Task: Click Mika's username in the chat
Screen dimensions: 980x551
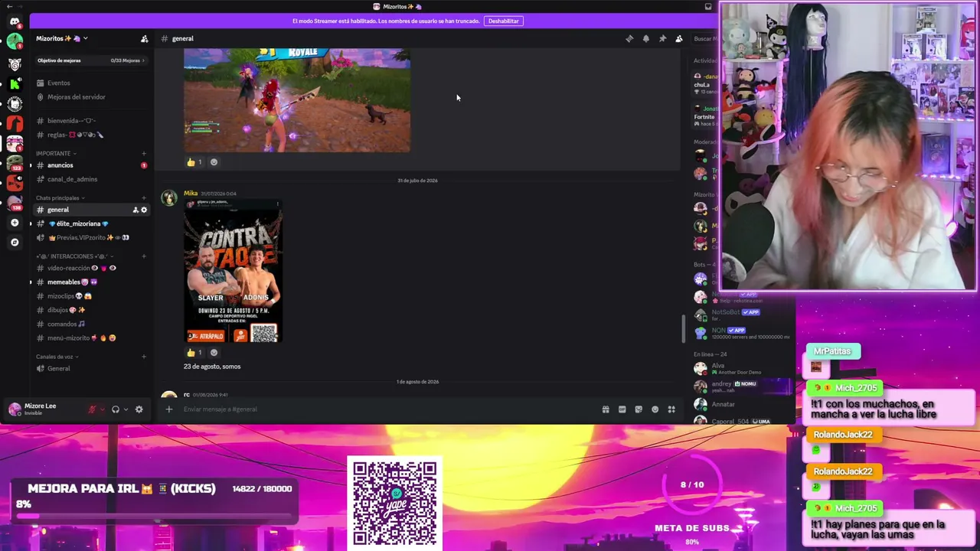Action: [191, 193]
